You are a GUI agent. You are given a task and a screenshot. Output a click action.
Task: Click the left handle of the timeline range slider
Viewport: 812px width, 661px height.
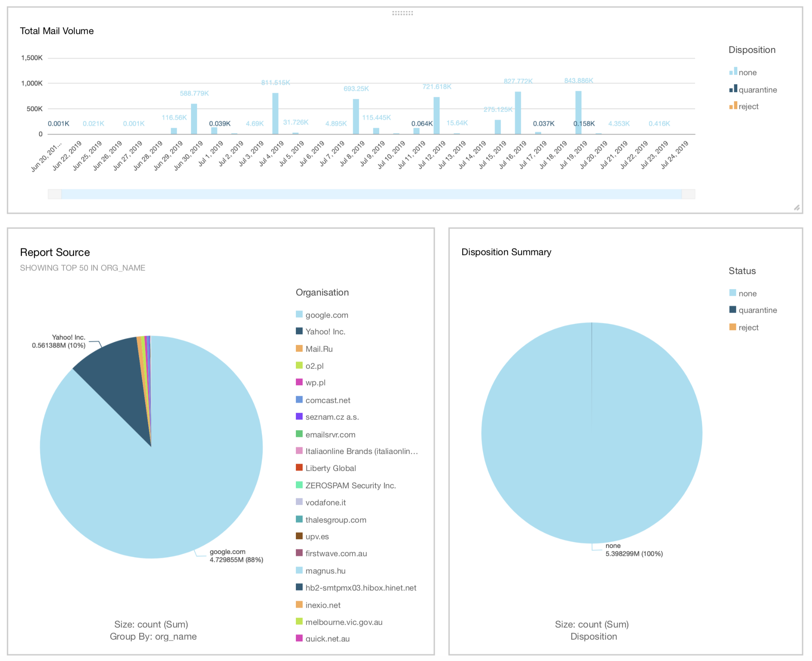(x=55, y=194)
